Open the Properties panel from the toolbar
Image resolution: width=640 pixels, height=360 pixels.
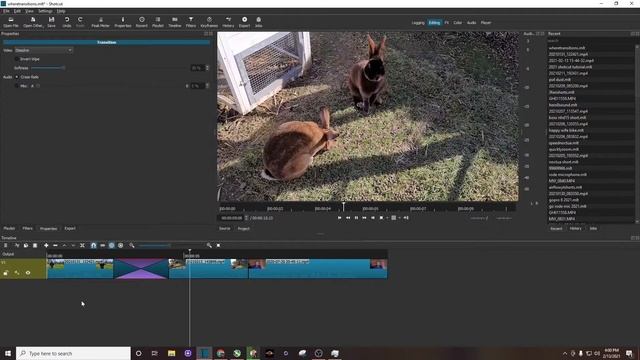click(123, 22)
